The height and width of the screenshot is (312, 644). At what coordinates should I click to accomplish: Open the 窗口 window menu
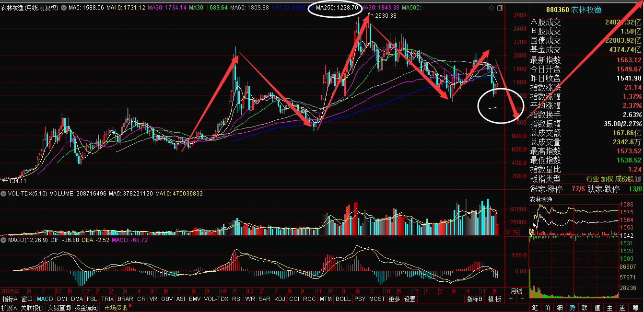click(27, 299)
